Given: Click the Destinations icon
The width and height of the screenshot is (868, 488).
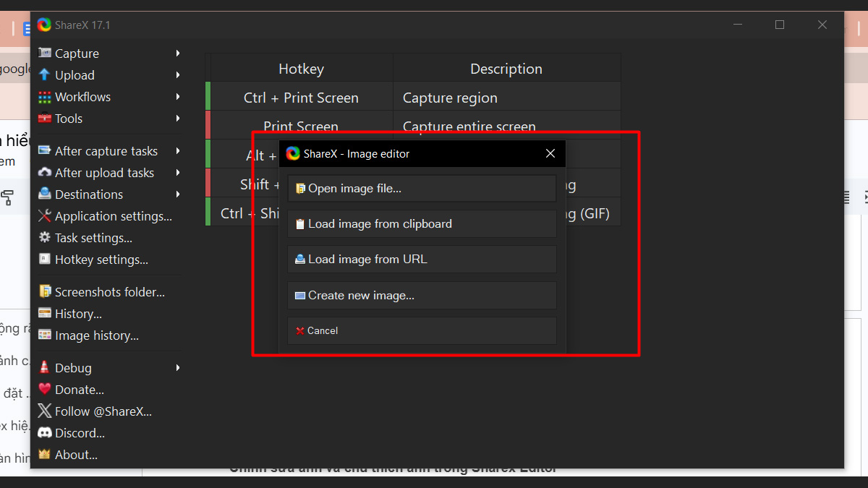Looking at the screenshot, I should tap(45, 194).
